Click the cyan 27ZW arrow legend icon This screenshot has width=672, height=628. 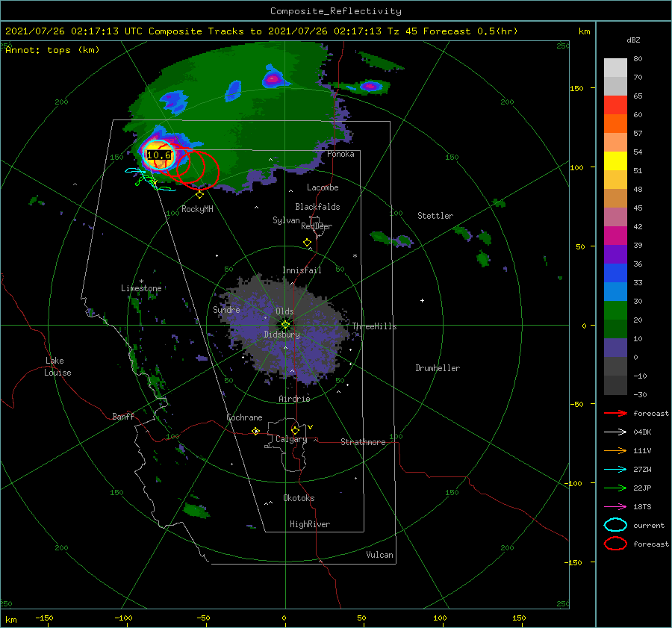click(615, 470)
